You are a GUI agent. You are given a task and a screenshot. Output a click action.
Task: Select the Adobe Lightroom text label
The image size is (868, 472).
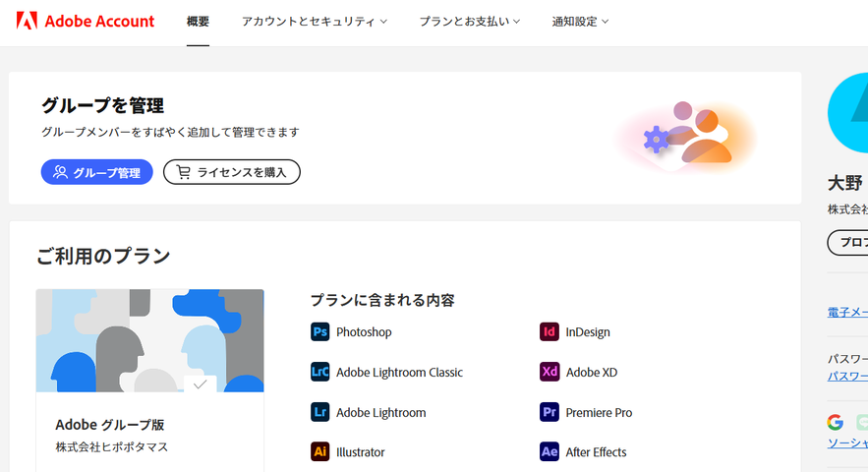[380, 413]
